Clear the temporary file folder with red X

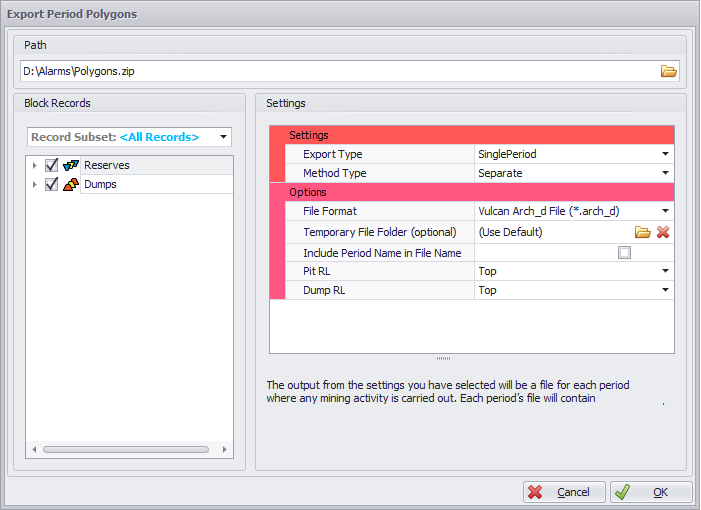663,232
